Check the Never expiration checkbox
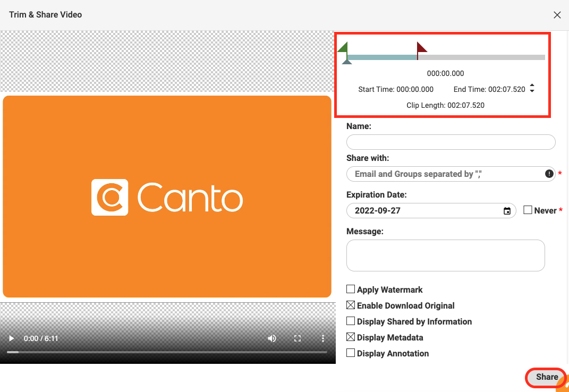Image resolution: width=569 pixels, height=392 pixels. click(528, 210)
